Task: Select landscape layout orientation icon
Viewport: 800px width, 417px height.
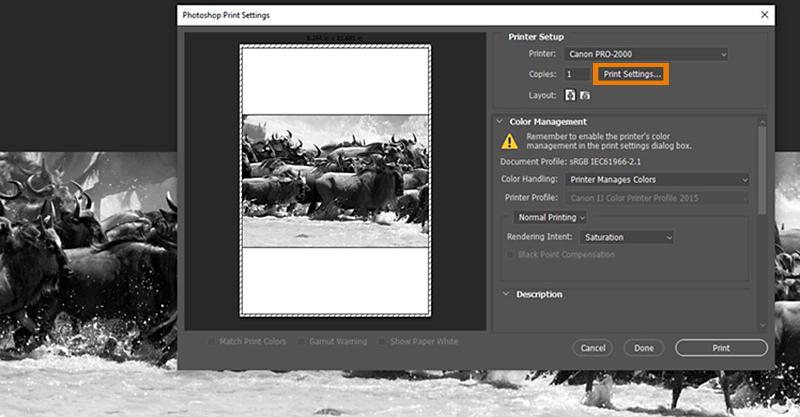Action: (585, 95)
